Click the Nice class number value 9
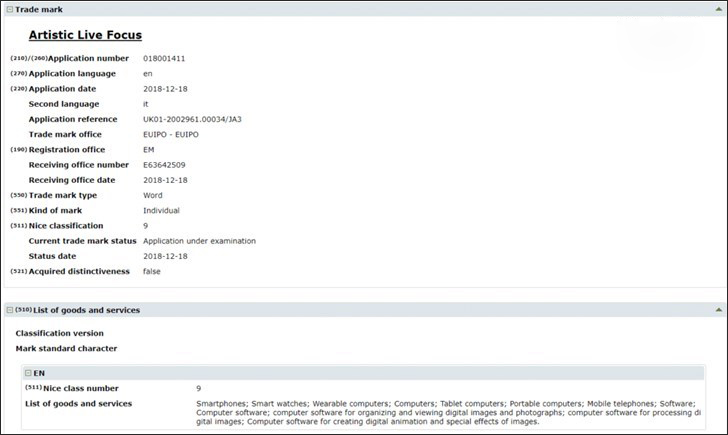 199,389
